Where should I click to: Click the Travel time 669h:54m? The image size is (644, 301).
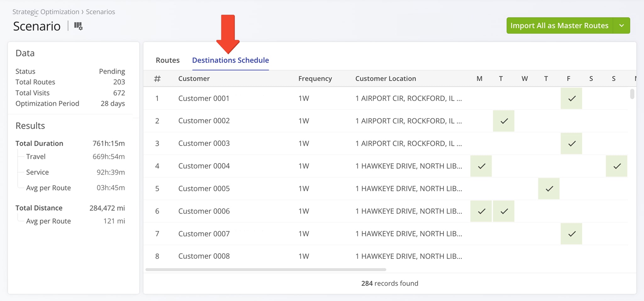[x=108, y=156]
